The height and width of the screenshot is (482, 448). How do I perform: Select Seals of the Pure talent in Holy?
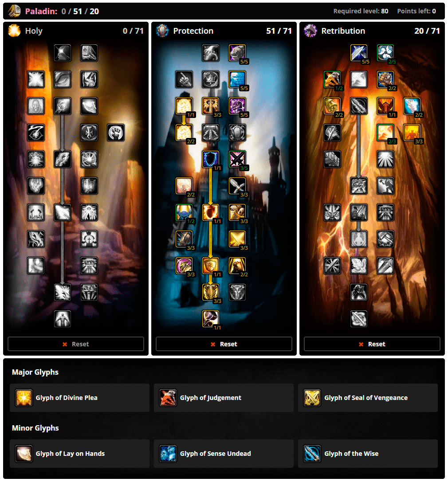(x=89, y=53)
